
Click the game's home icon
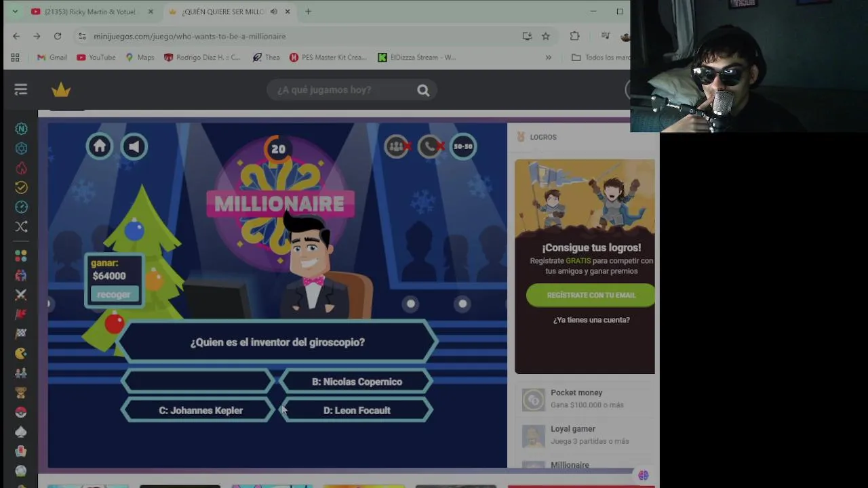100,146
